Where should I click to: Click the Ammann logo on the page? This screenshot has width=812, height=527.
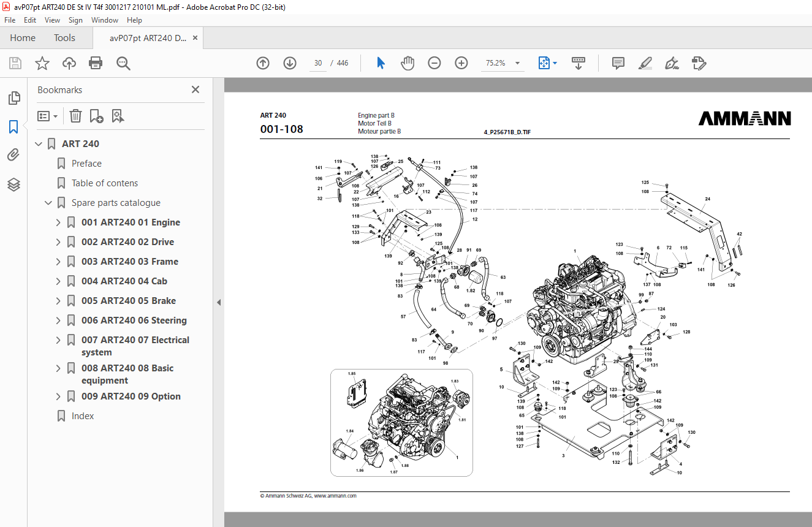coord(745,118)
